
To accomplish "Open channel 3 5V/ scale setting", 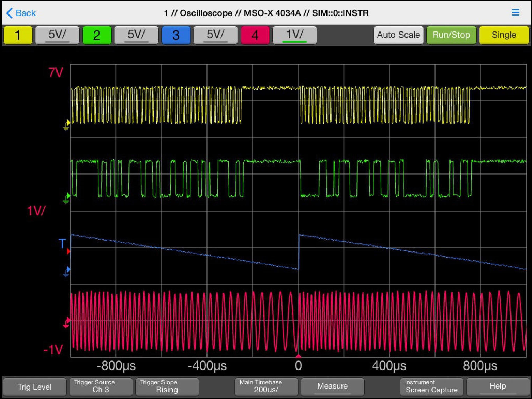I will [216, 35].
